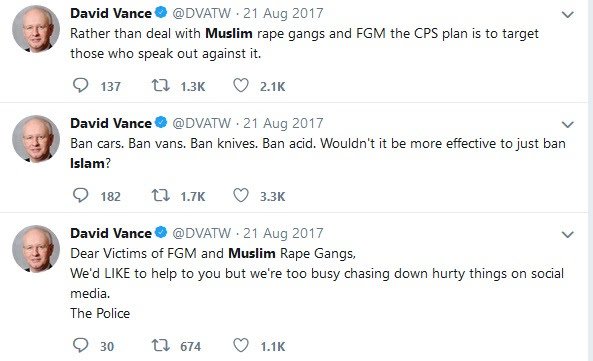593x361 pixels.
Task: Reply to the 'Dear Victims' tweet
Action: [x=81, y=345]
